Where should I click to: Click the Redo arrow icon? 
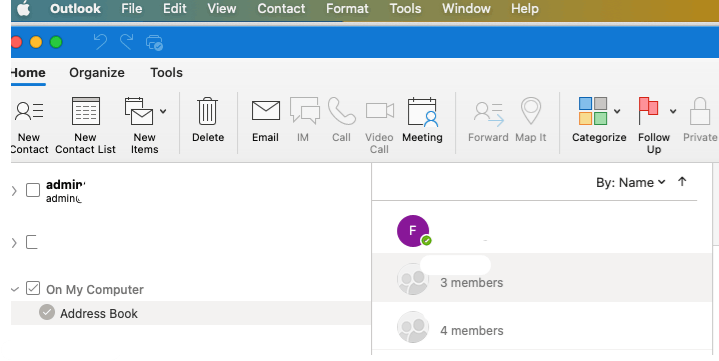tap(127, 42)
